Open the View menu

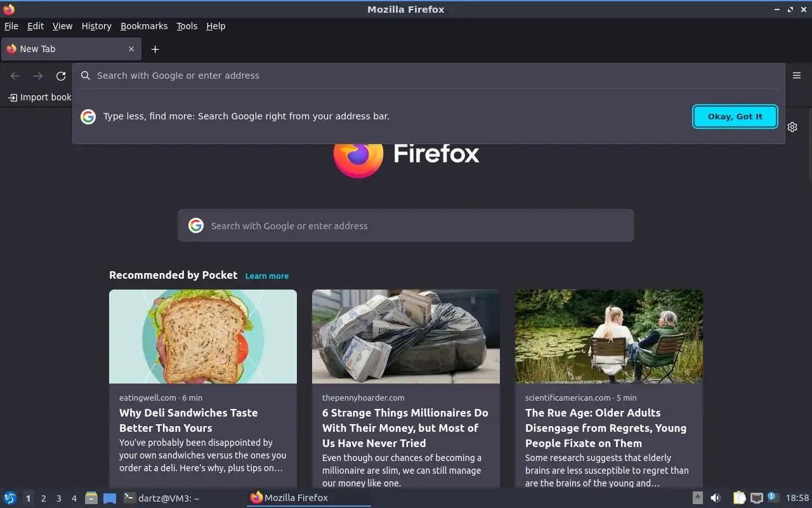point(62,26)
